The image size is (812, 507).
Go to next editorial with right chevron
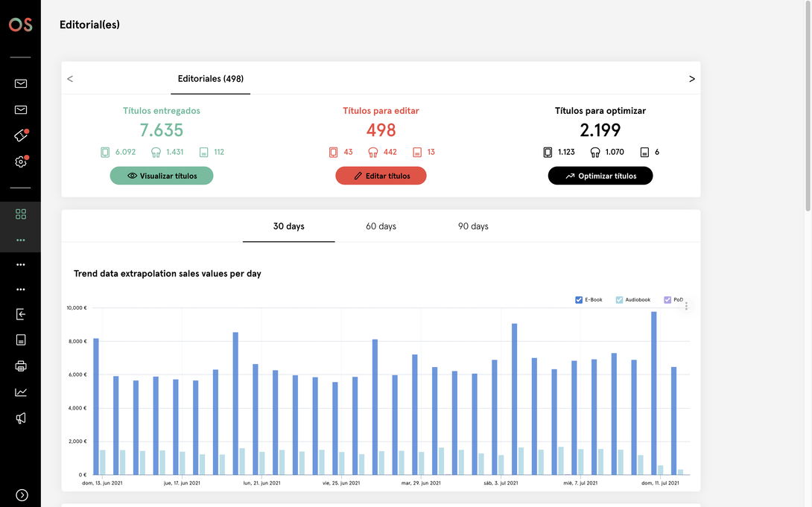(692, 79)
